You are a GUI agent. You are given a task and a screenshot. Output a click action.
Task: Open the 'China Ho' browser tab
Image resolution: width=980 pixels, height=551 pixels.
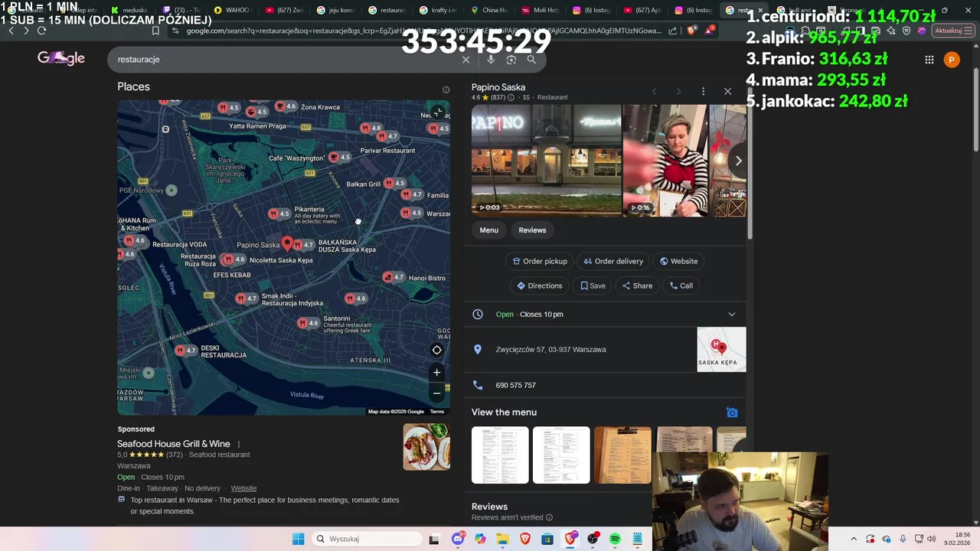[488, 10]
